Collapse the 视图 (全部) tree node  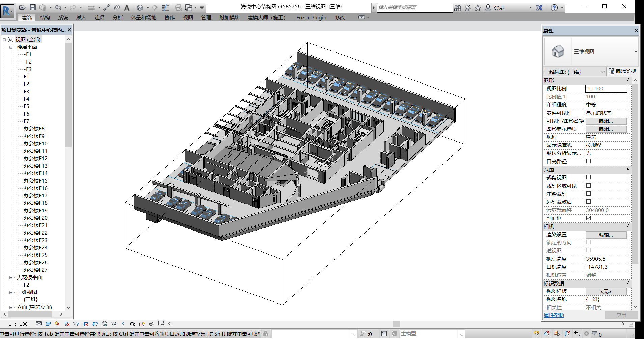click(x=4, y=40)
